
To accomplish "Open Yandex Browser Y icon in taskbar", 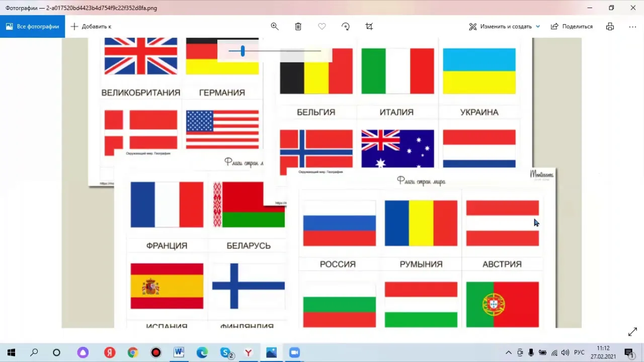I will [249, 353].
